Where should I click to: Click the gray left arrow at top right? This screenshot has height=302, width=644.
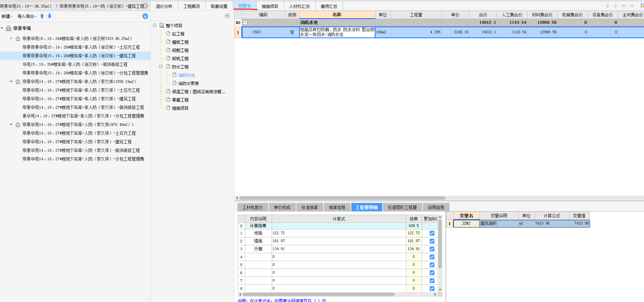624,6
